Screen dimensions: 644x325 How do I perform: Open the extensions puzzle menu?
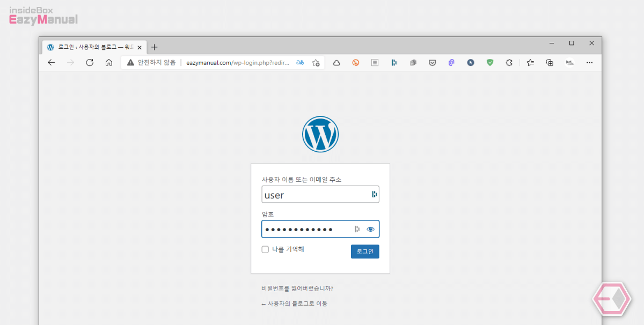[509, 63]
